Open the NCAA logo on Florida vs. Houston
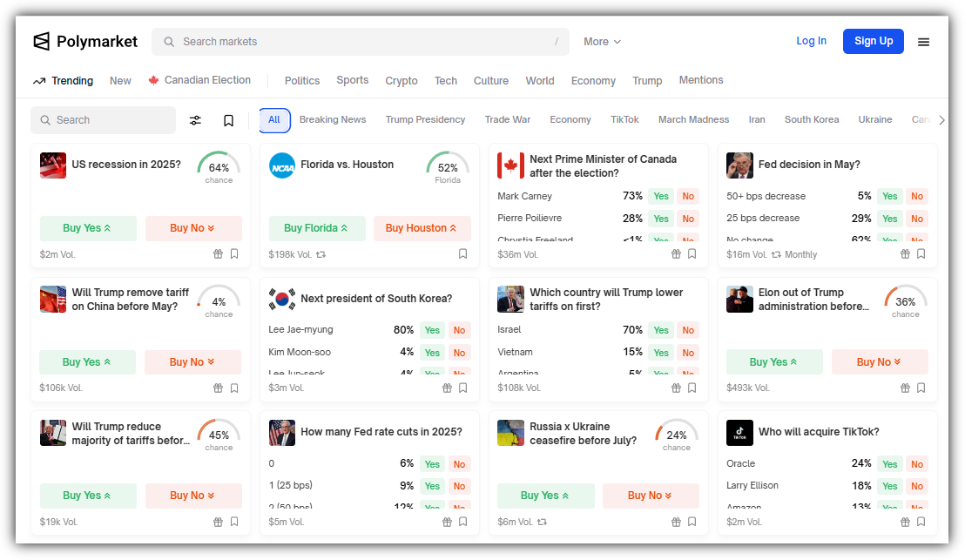 tap(282, 165)
